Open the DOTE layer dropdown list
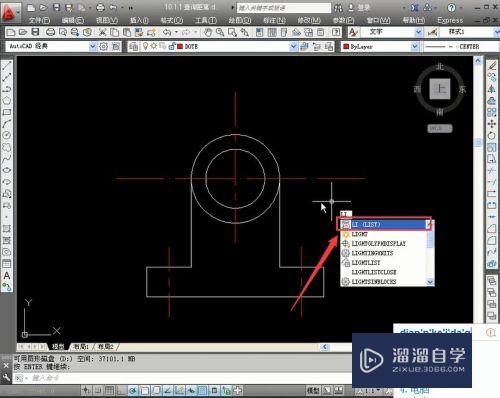Image resolution: width=500 pixels, height=398 pixels. (x=293, y=46)
